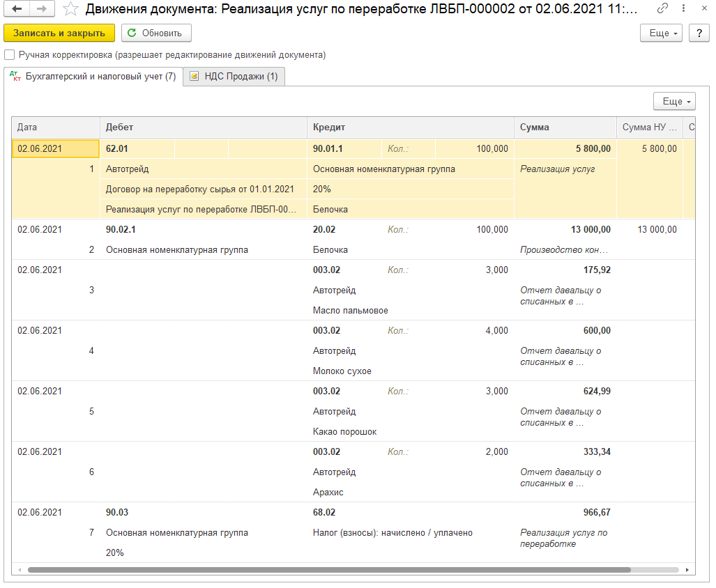Click the scrollbar right arrow
Screen dimensions: 716x588
[687, 570]
